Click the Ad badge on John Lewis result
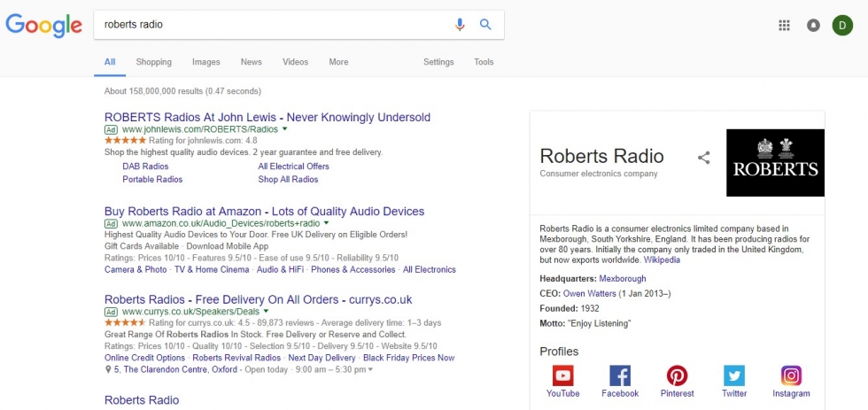This screenshot has height=410, width=868. [111, 129]
